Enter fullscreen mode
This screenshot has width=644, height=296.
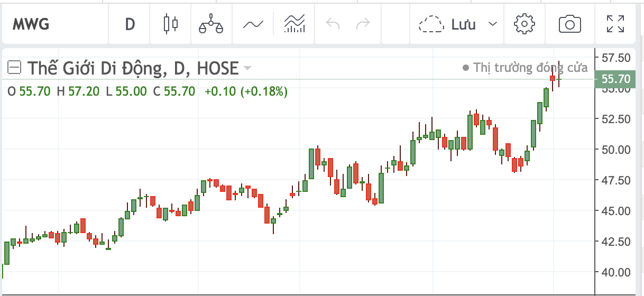tap(614, 24)
